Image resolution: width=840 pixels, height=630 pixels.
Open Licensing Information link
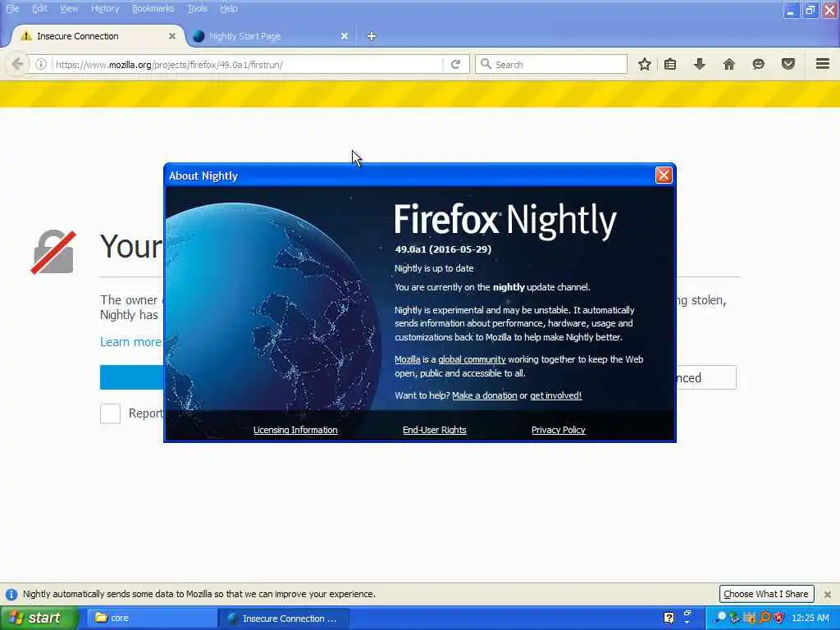[295, 430]
